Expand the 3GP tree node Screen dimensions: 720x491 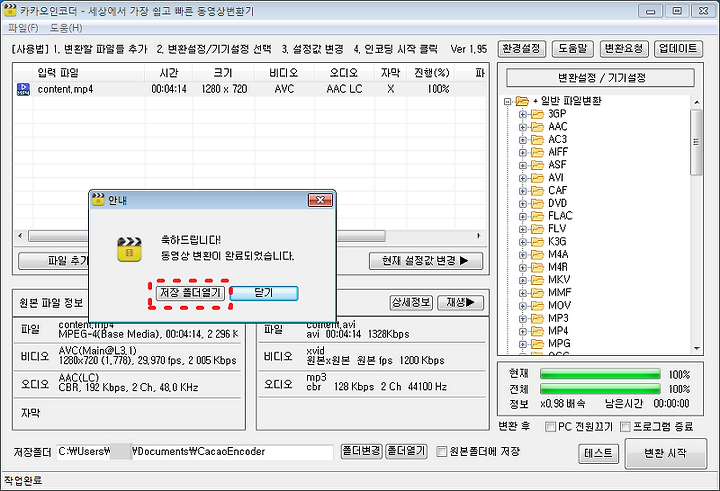click(523, 114)
